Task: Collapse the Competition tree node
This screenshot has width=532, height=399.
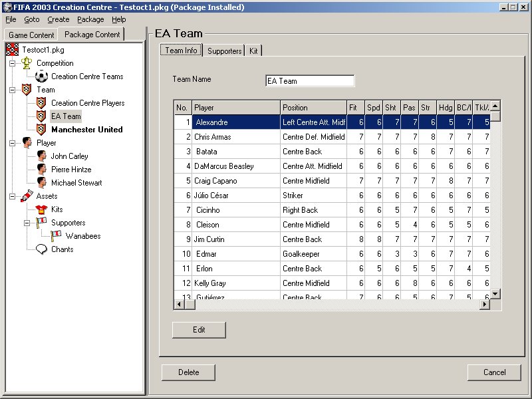Action: click(12, 63)
